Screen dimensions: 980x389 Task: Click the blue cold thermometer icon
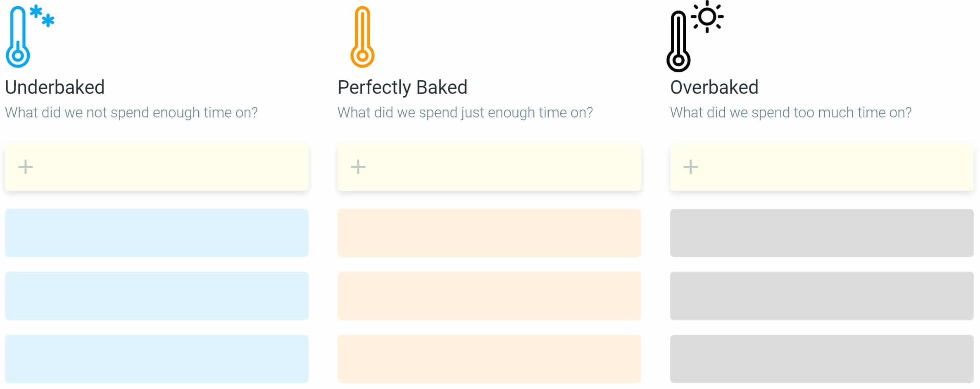(29, 36)
